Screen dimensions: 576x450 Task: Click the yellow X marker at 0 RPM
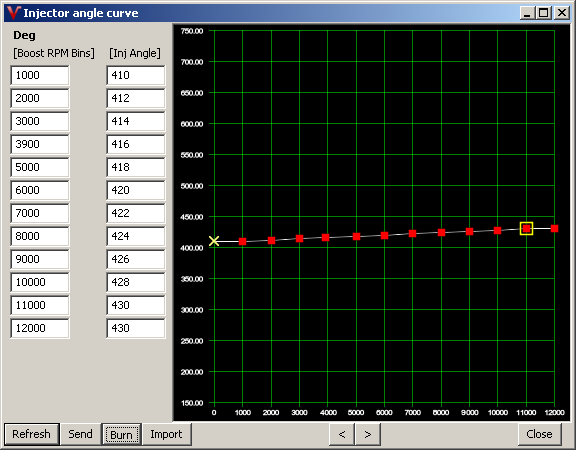(x=214, y=241)
